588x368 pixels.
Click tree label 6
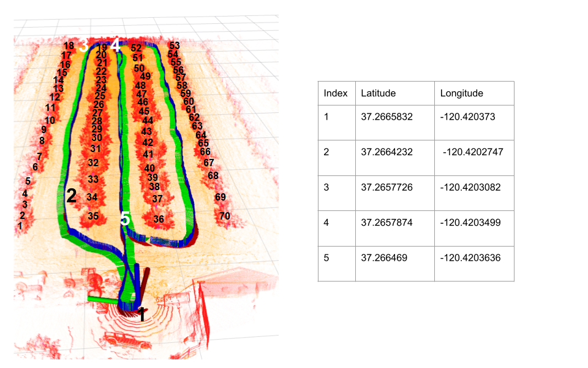[36, 167]
